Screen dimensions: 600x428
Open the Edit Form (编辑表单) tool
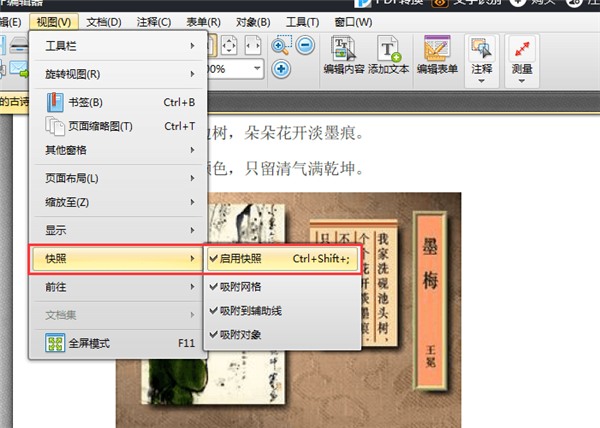coord(437,54)
